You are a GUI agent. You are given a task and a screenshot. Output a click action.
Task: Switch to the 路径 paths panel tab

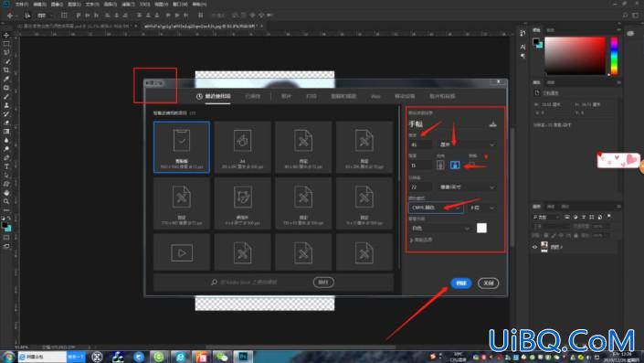(565, 207)
